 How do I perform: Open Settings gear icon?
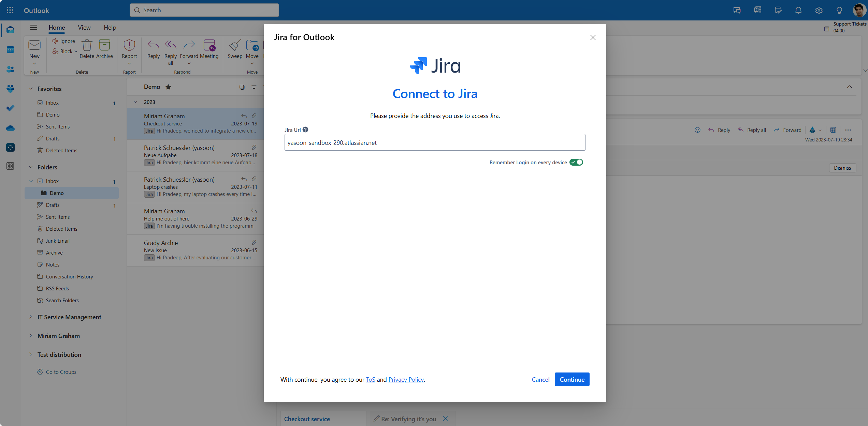[819, 10]
